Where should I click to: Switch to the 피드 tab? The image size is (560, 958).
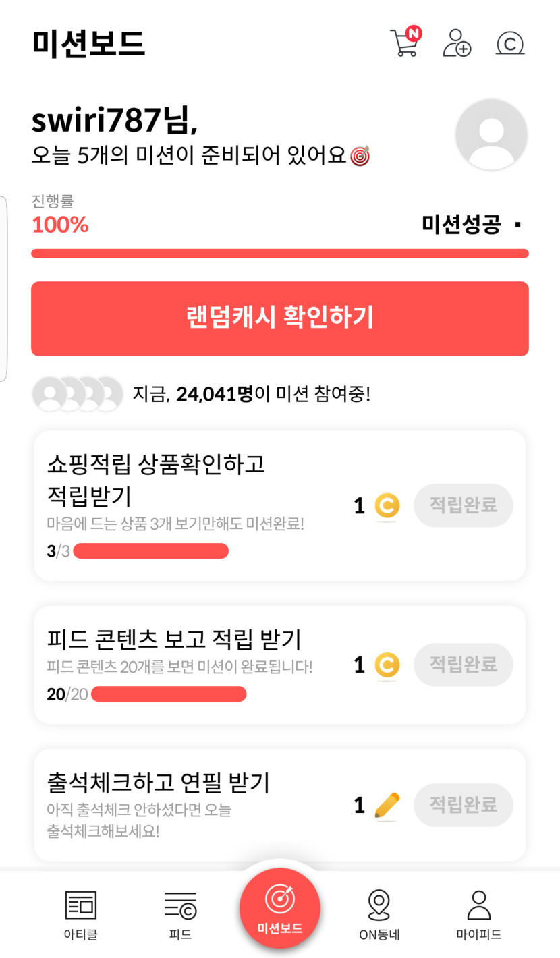180,915
